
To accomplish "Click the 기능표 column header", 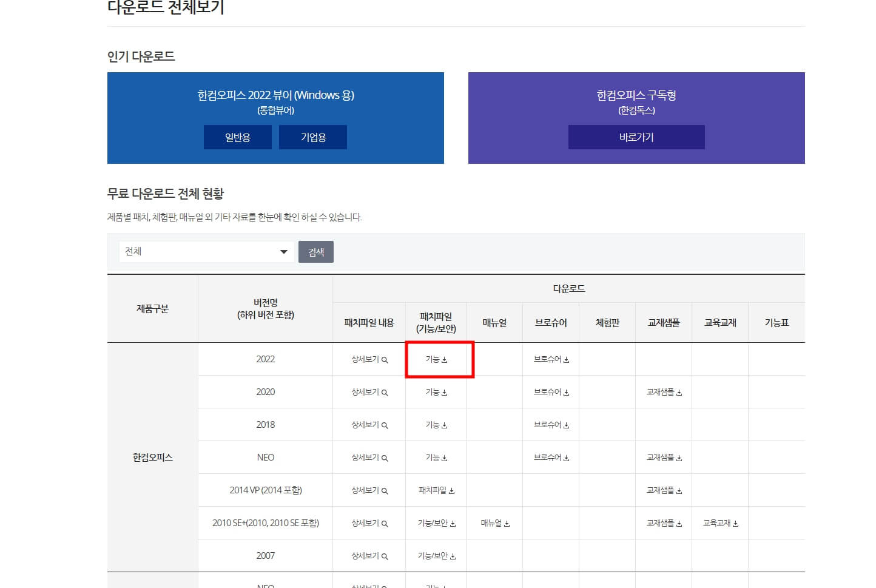I will click(x=777, y=323).
